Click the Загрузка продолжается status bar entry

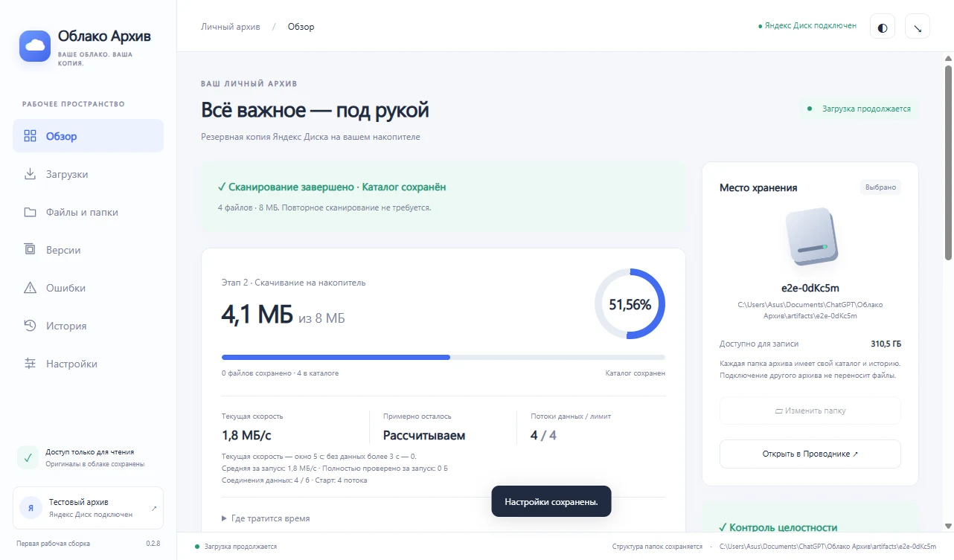236,547
